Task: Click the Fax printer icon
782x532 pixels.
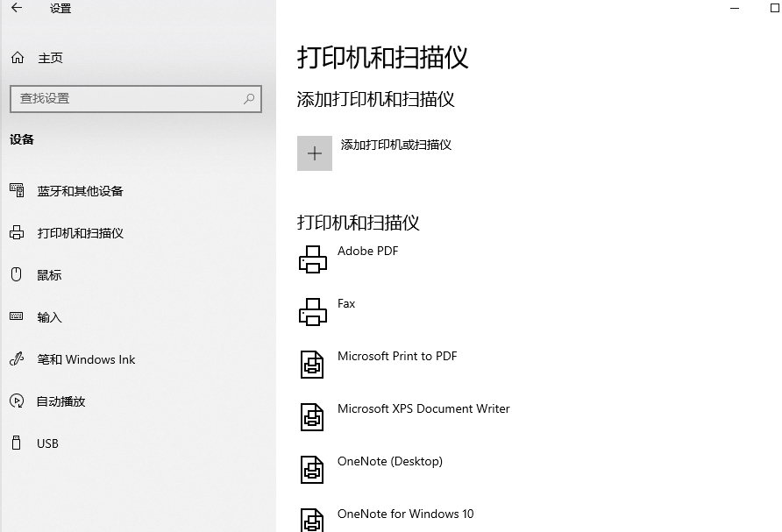Action: [313, 312]
